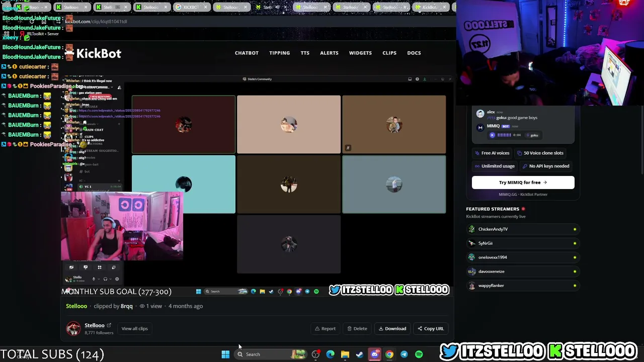The image size is (644, 362).
Task: Click the 4 months ago timestamp
Action: tap(186, 306)
